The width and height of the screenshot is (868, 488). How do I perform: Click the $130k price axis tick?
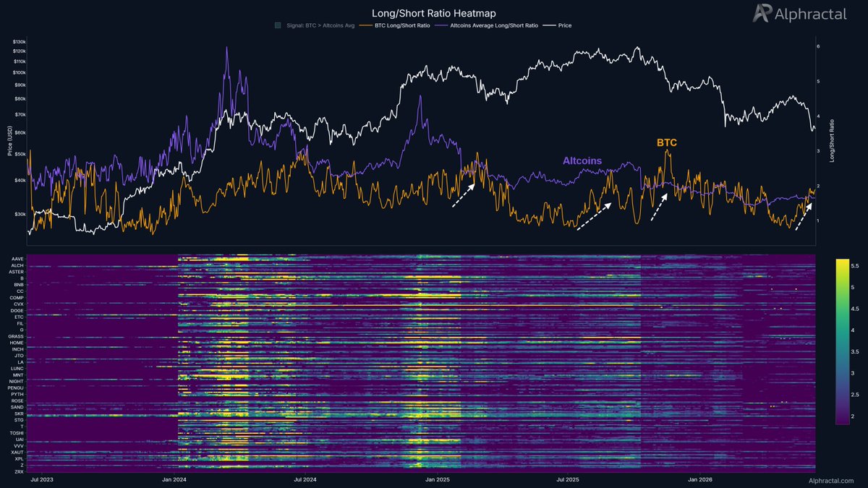pos(19,42)
